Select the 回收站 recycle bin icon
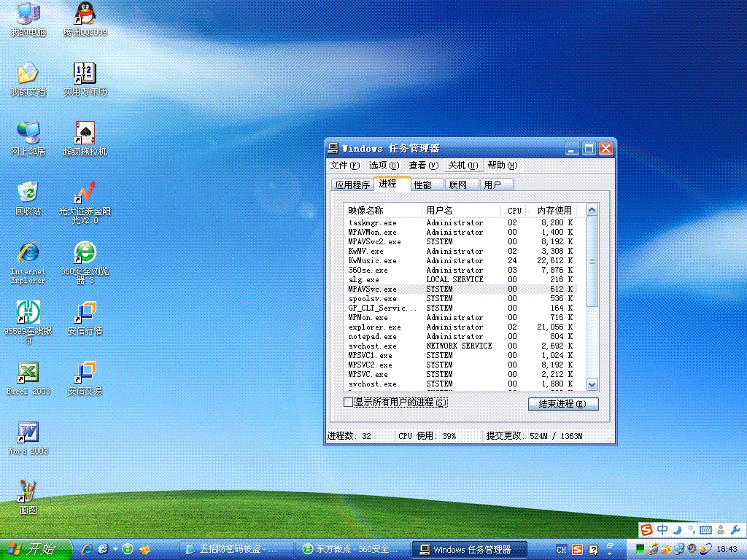 28,199
